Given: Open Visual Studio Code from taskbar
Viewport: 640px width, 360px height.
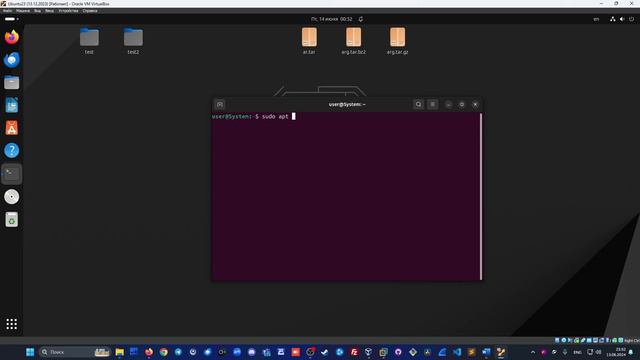Looking at the screenshot, I should (x=457, y=352).
